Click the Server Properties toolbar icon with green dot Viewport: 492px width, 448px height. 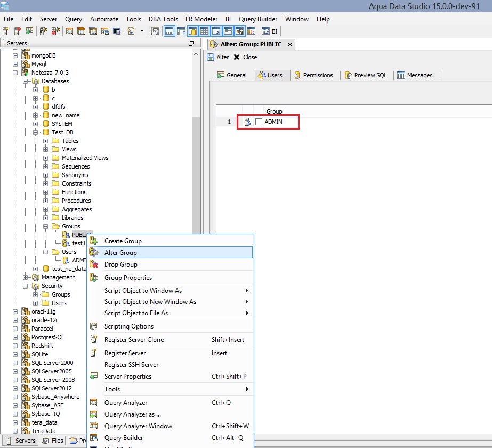pyautogui.click(x=29, y=31)
